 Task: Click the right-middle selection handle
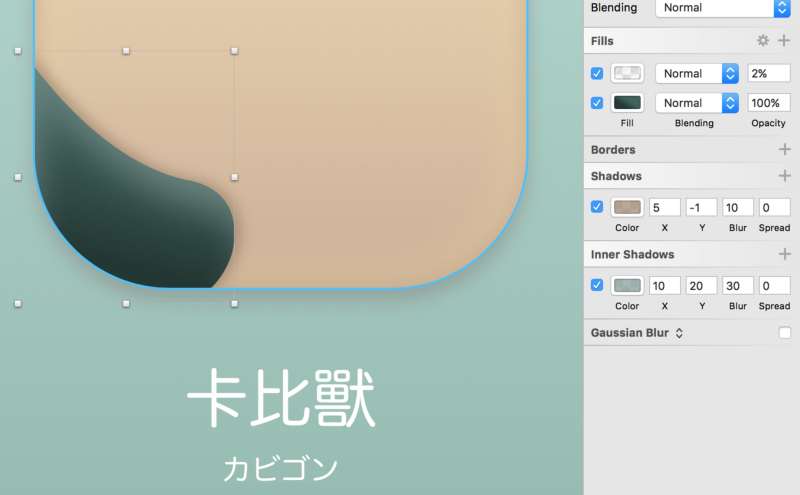click(234, 177)
